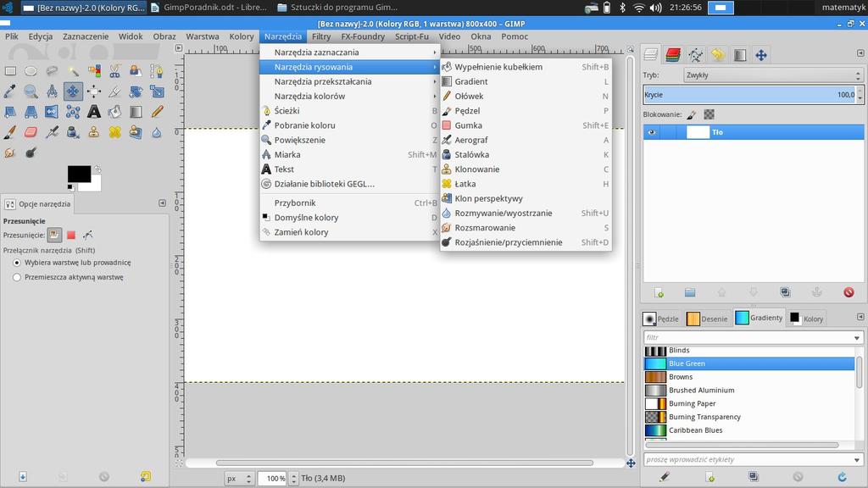
Task: Choose the Scissors Select tool
Action: click(x=115, y=71)
